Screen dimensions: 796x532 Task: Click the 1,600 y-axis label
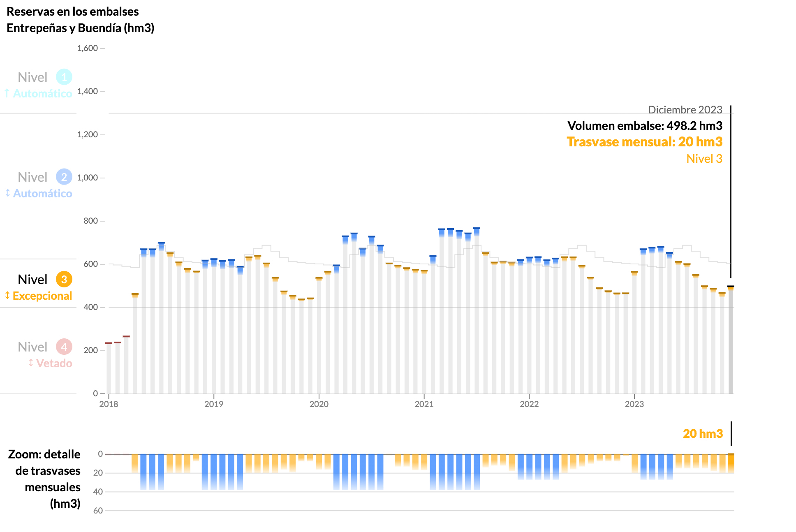click(88, 48)
